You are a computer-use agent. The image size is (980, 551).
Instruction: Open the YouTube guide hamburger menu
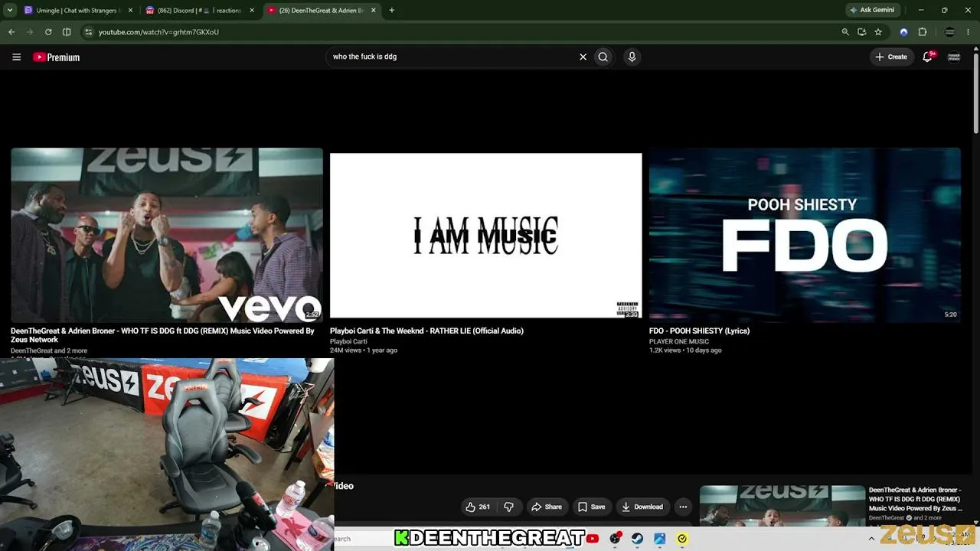(16, 57)
